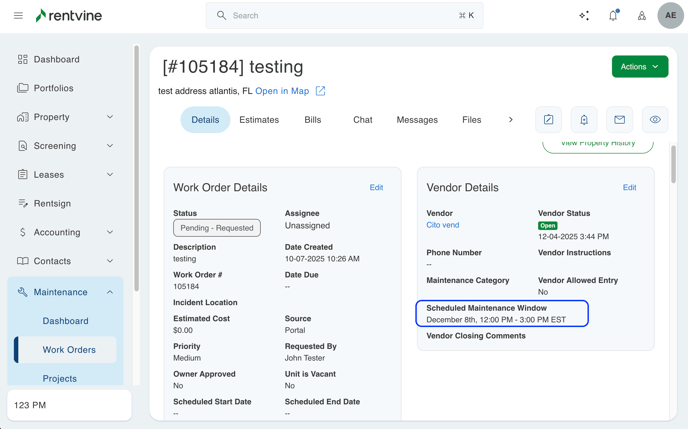Open the Actions dropdown
The image size is (688, 429).
point(640,67)
